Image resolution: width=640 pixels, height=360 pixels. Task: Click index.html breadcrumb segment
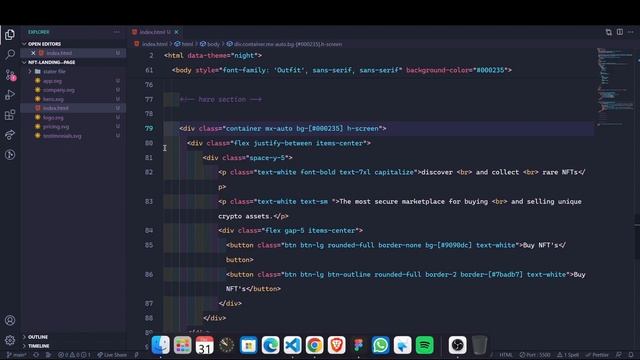(151, 44)
